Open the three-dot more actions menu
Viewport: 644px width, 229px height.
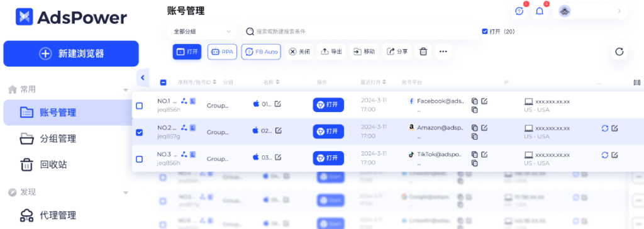pos(443,52)
